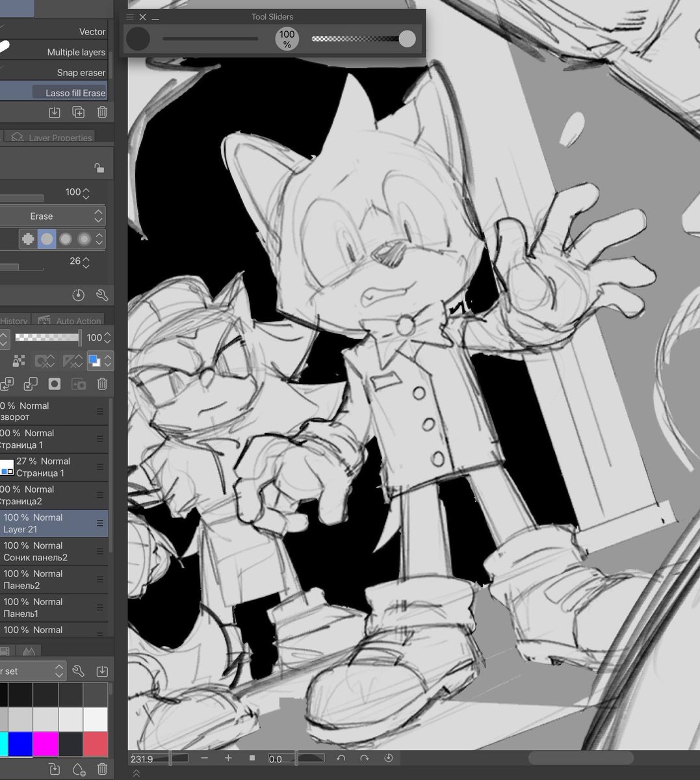Open the Erase blending mode dropdown
Viewport: 700px width, 780px height.
pos(52,216)
